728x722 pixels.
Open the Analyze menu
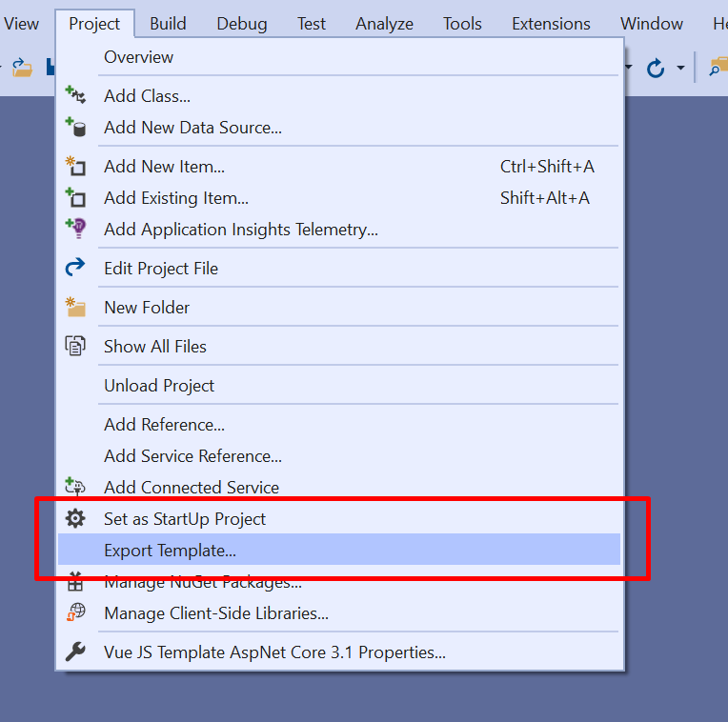click(384, 24)
